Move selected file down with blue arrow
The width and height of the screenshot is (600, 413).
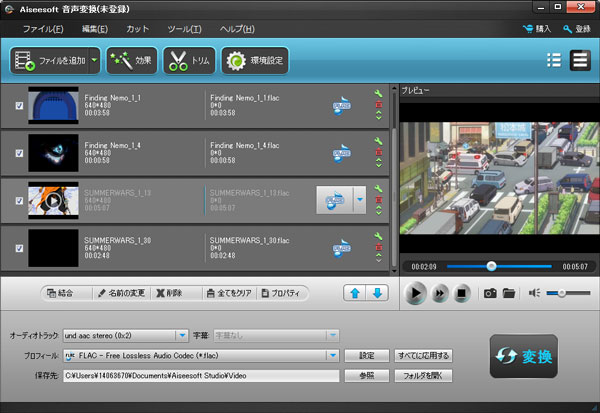[x=377, y=293]
